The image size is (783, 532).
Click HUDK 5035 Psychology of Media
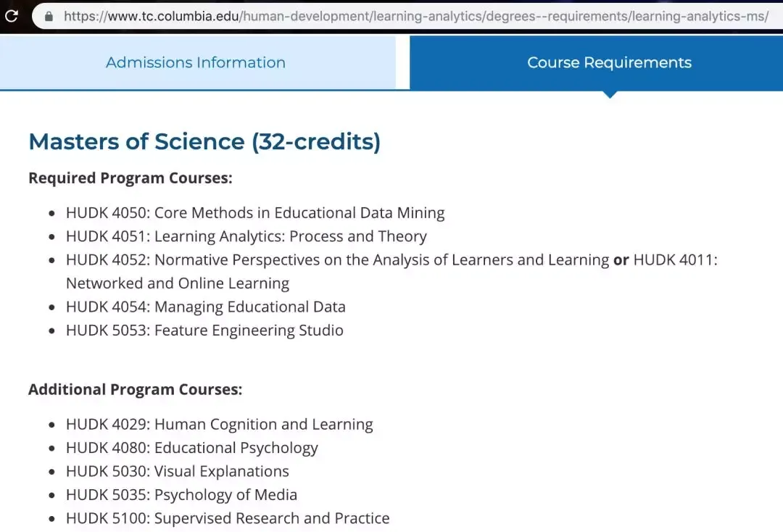click(181, 495)
